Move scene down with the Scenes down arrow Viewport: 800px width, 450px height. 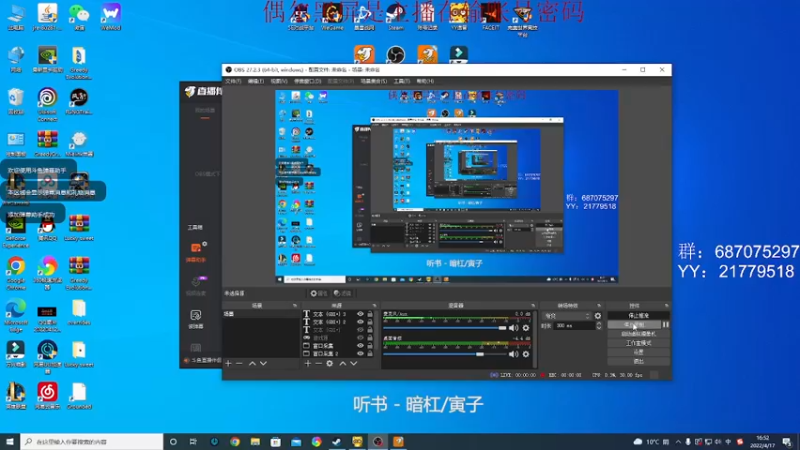(x=263, y=363)
